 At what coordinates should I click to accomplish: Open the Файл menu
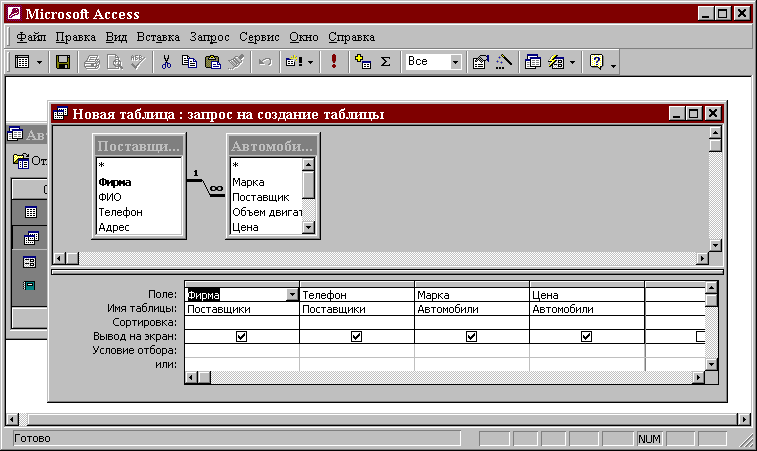[x=31, y=37]
